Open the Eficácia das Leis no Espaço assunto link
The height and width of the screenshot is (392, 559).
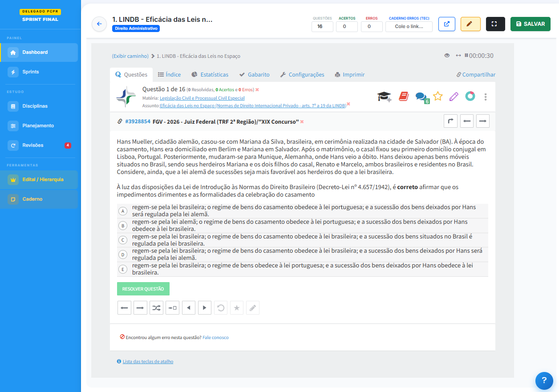[253, 105]
